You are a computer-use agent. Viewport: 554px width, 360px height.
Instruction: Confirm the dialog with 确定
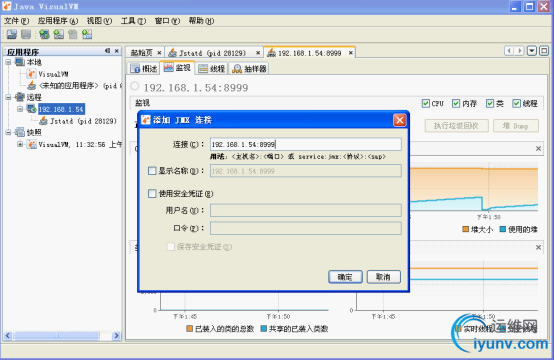[345, 277]
